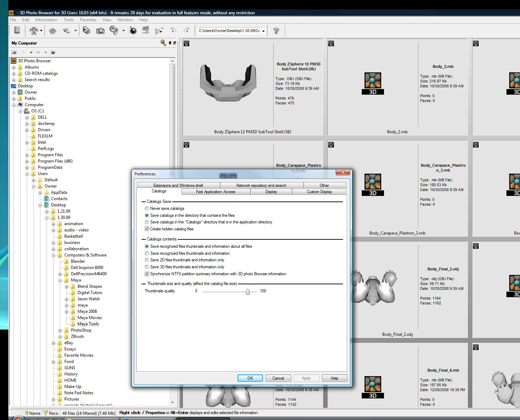
Task: Select 'Save 2D files thumbnails' option
Action: click(147, 260)
